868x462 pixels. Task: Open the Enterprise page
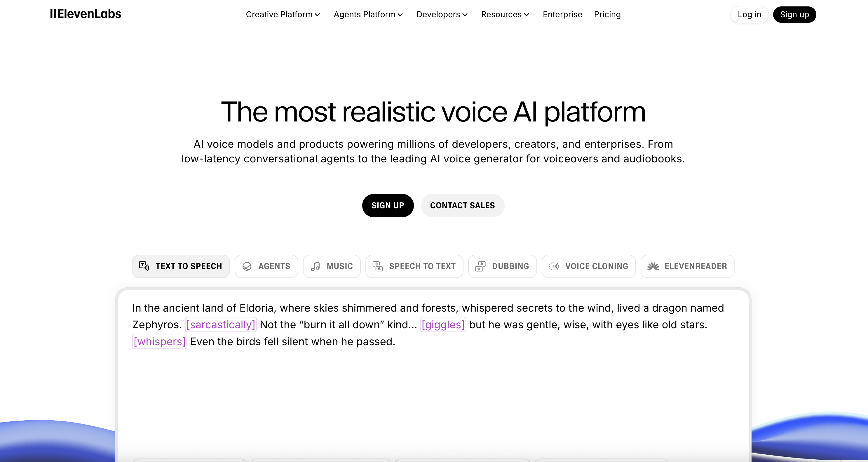pyautogui.click(x=562, y=15)
